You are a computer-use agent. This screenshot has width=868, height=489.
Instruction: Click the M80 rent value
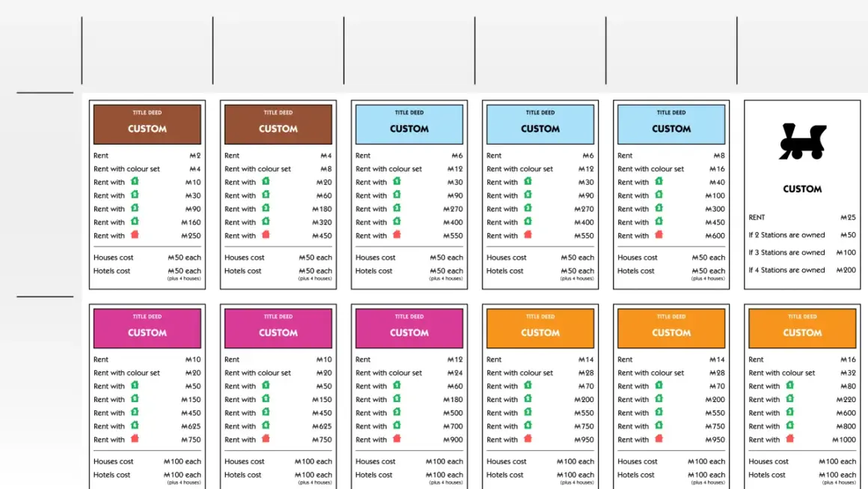coord(848,386)
